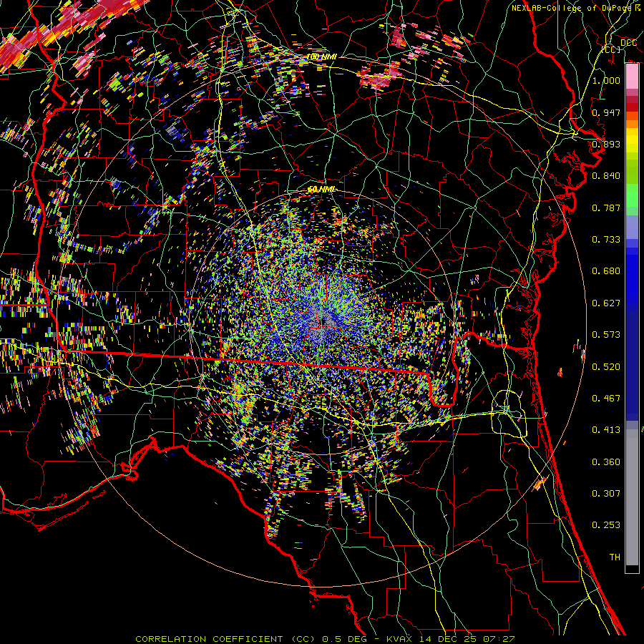Select the 0.307 scale value
The image size is (644, 644).
(x=606, y=494)
